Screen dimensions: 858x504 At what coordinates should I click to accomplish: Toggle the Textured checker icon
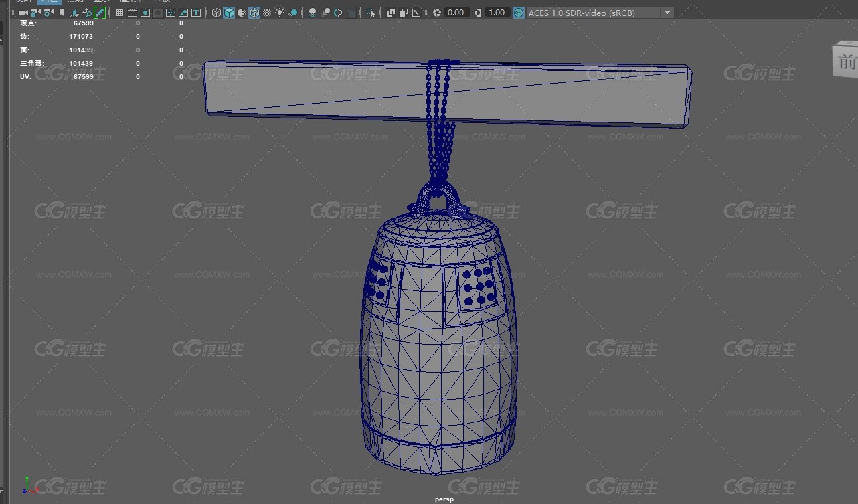pyautogui.click(x=267, y=13)
